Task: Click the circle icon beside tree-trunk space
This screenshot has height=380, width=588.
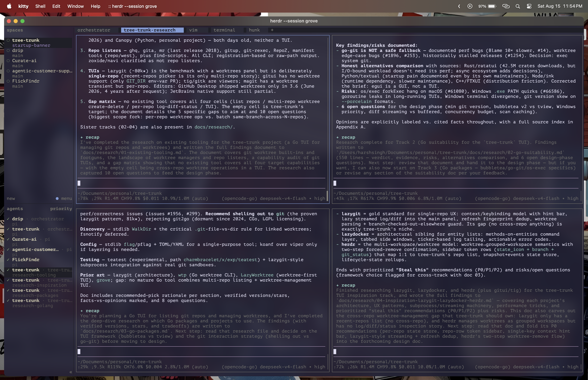Action: 8,40
